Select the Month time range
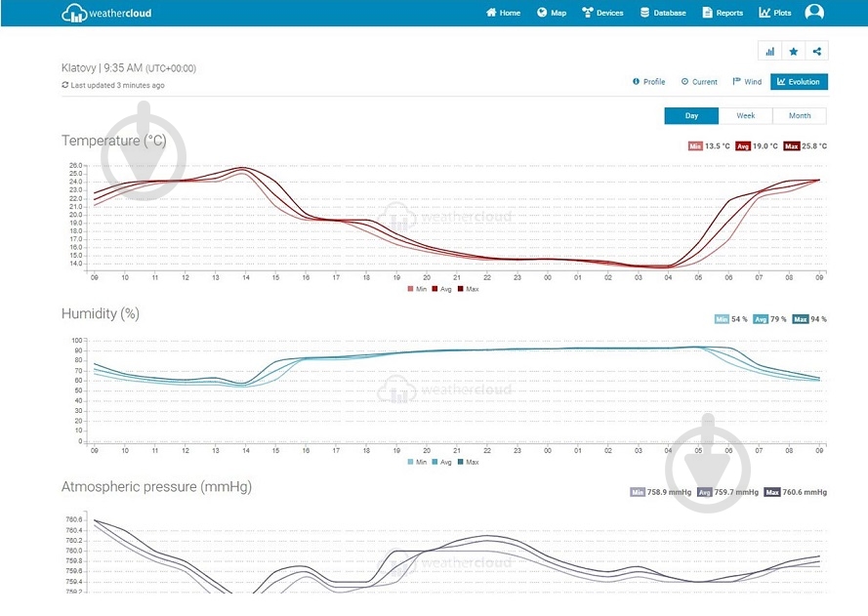This screenshot has width=868, height=616. pyautogui.click(x=800, y=115)
